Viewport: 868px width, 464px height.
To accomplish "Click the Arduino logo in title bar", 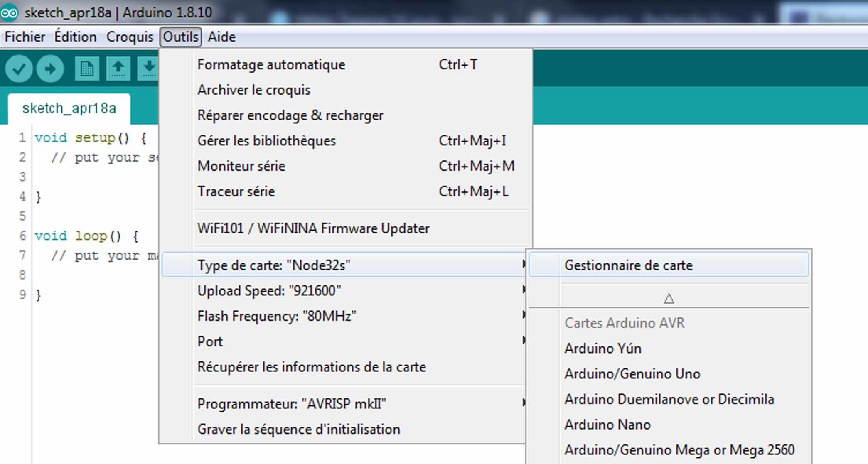I will pyautogui.click(x=10, y=13).
